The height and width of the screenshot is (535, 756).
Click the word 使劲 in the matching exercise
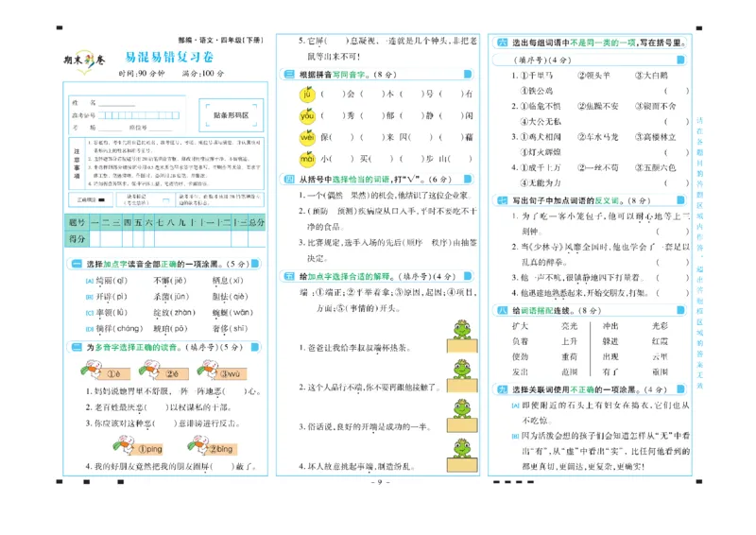pyautogui.click(x=520, y=356)
